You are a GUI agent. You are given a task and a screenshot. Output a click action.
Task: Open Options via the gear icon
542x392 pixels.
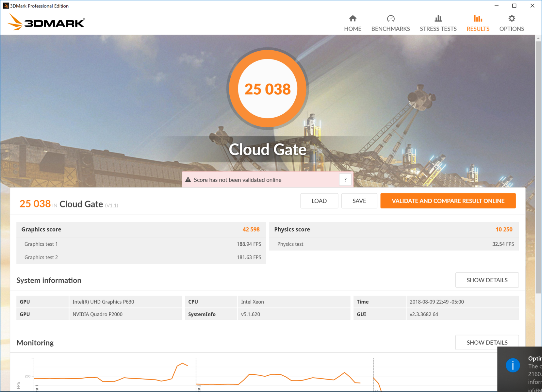511,19
